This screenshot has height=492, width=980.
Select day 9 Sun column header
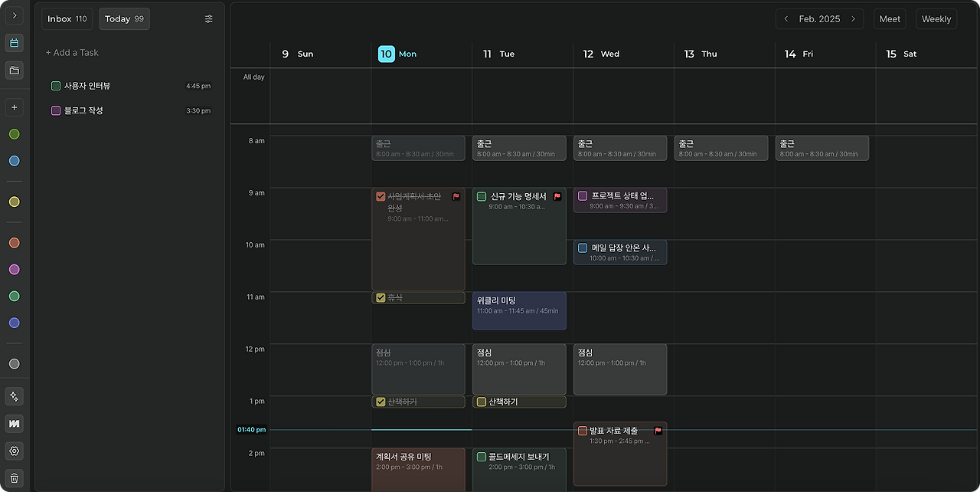297,54
